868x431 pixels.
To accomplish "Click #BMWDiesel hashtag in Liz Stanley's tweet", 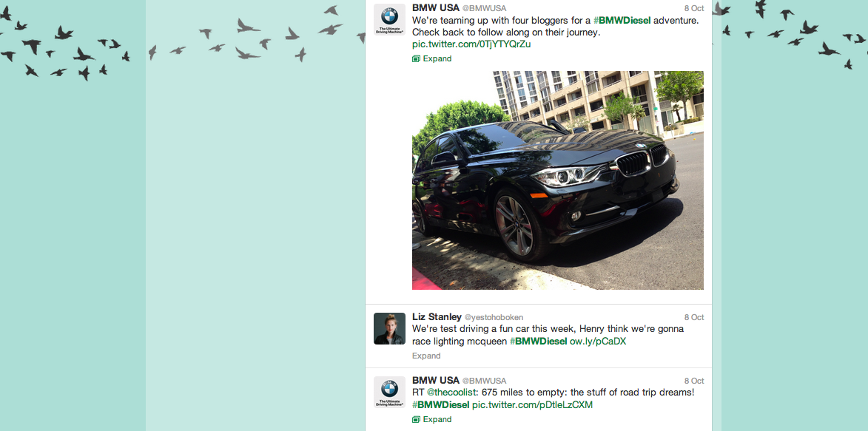I will (x=538, y=342).
